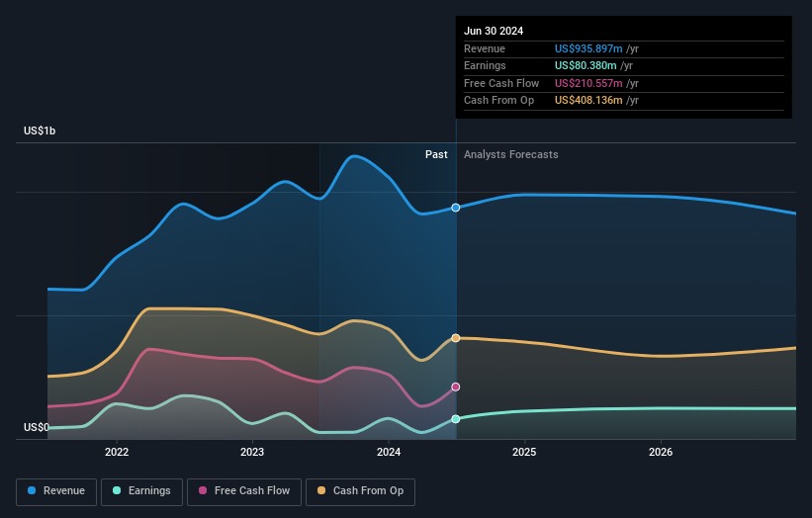Click the orange Cash From Op data point
Image resolution: width=812 pixels, height=518 pixels.
(x=456, y=338)
